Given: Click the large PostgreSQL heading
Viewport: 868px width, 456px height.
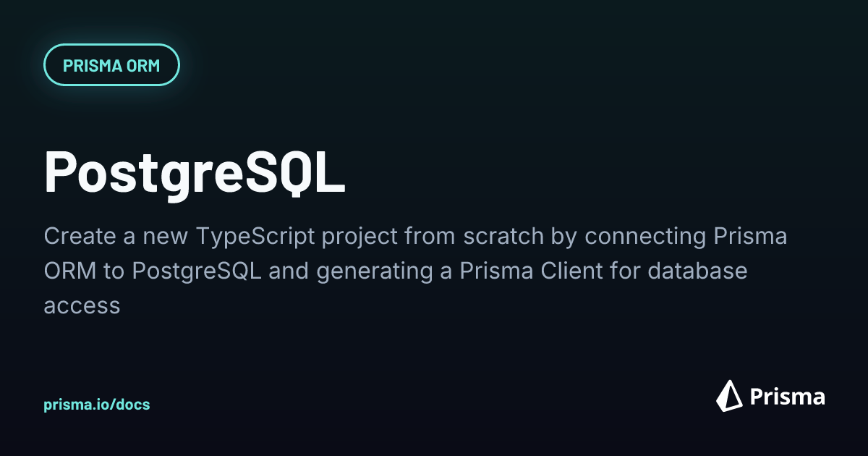Looking at the screenshot, I should pos(195,172).
